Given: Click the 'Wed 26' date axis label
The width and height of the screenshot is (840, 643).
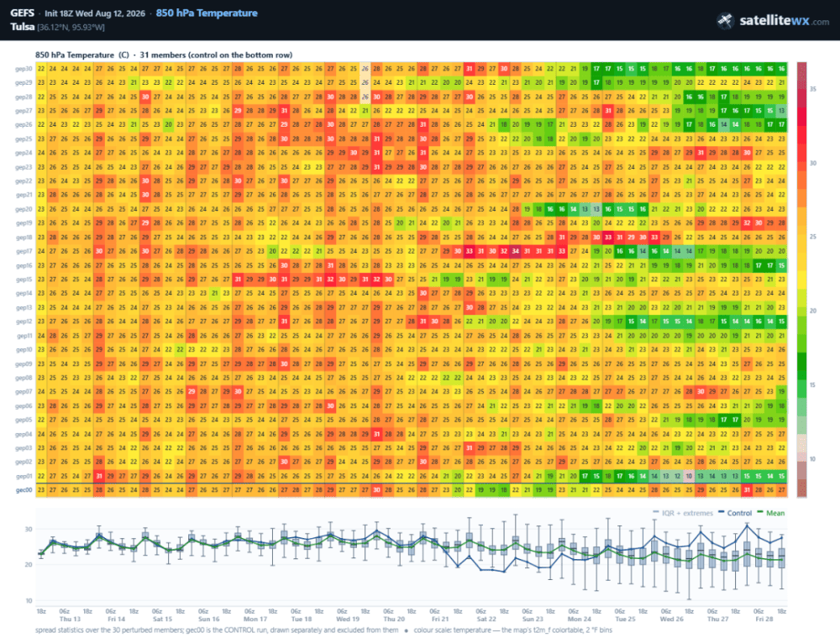Looking at the screenshot, I should tap(672, 619).
